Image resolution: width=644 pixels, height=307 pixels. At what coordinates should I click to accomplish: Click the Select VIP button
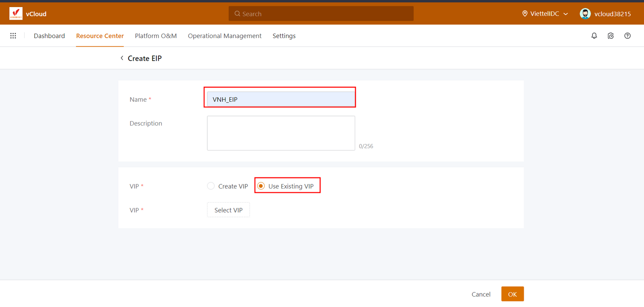(228, 210)
